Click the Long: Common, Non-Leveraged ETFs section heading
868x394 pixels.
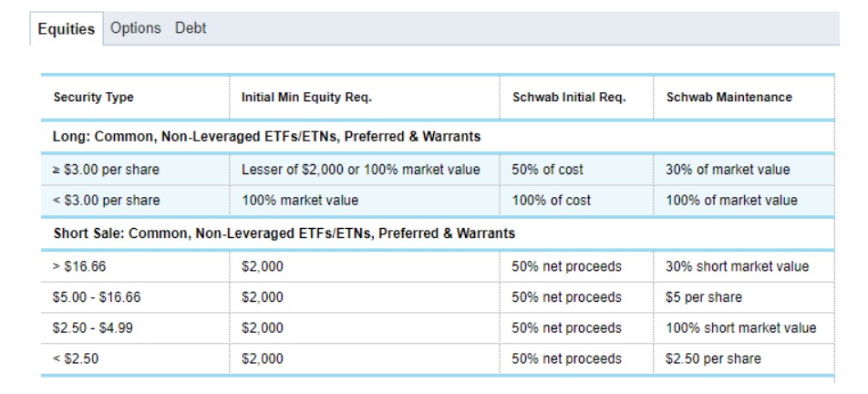267,136
